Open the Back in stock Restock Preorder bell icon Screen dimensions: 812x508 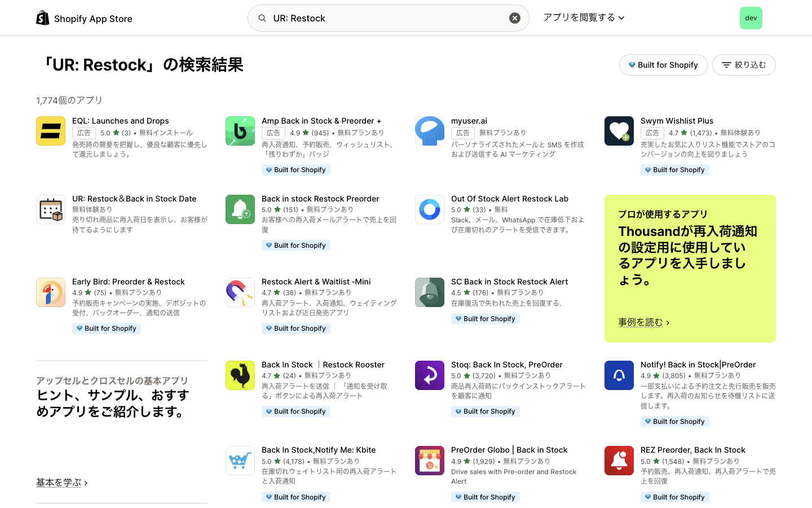(x=240, y=209)
